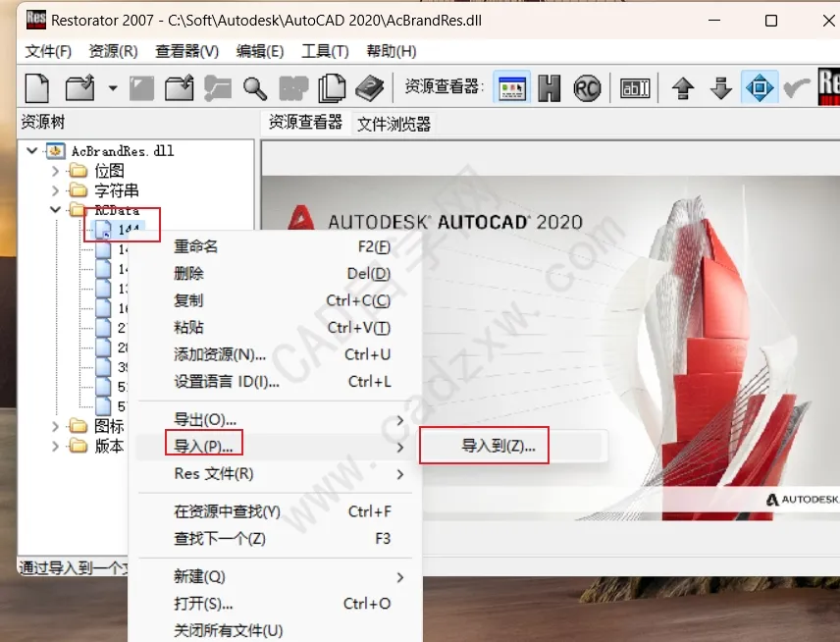Choose 关闭所有文件(U) in the context menu

coord(275,630)
